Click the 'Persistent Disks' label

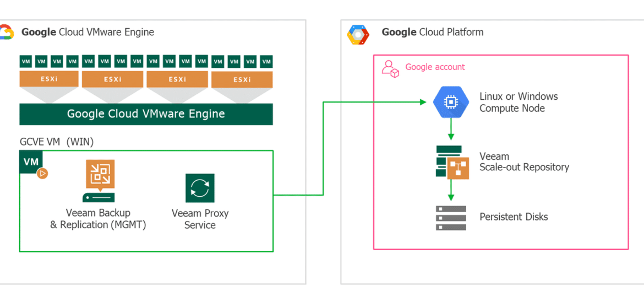[x=514, y=217]
